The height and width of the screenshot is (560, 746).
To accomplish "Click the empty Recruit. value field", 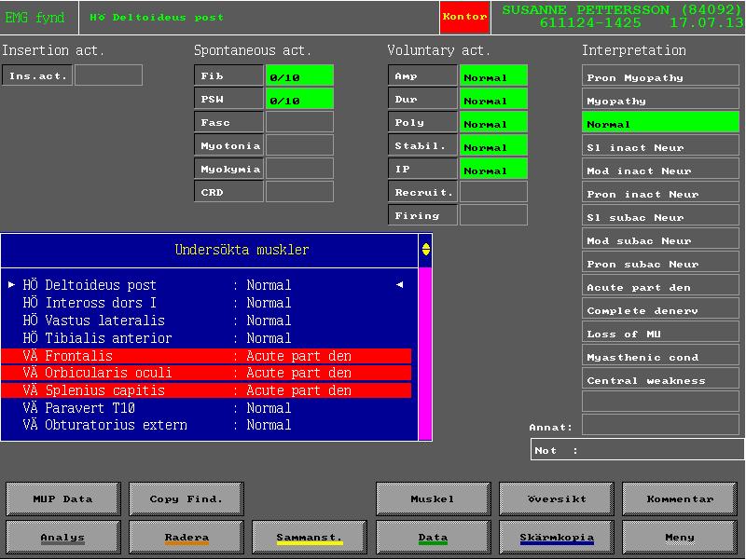I will 493,192.
